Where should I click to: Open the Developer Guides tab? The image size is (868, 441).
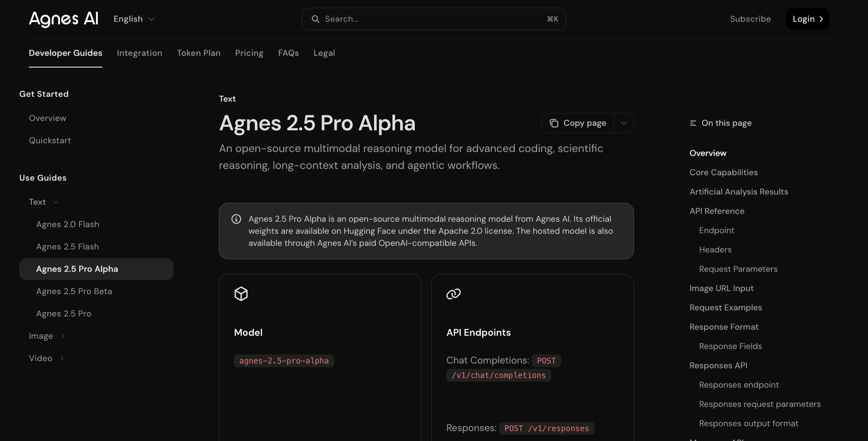(x=65, y=53)
